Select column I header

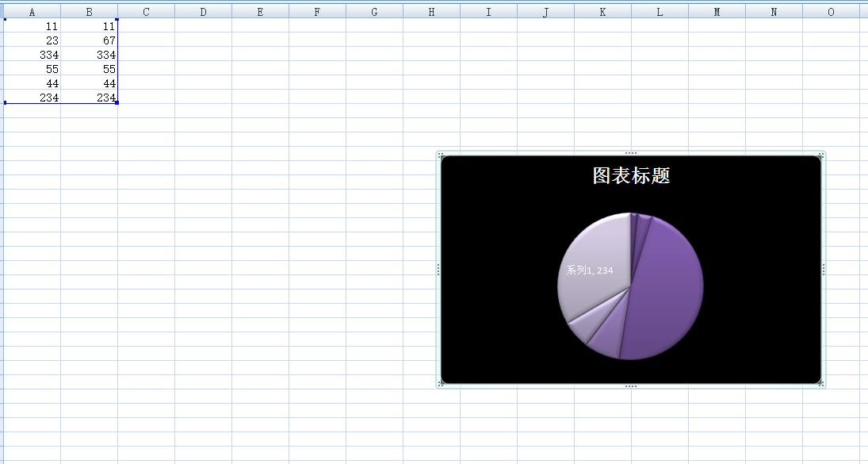tap(489, 12)
